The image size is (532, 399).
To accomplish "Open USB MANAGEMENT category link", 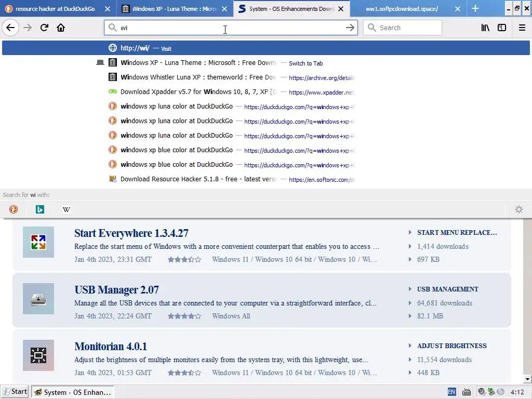I will tap(447, 289).
